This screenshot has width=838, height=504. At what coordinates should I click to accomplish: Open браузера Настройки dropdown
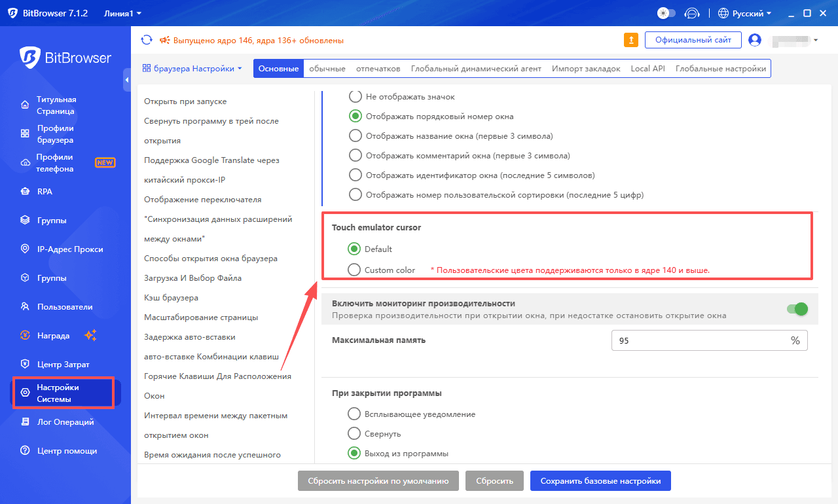[x=192, y=68]
